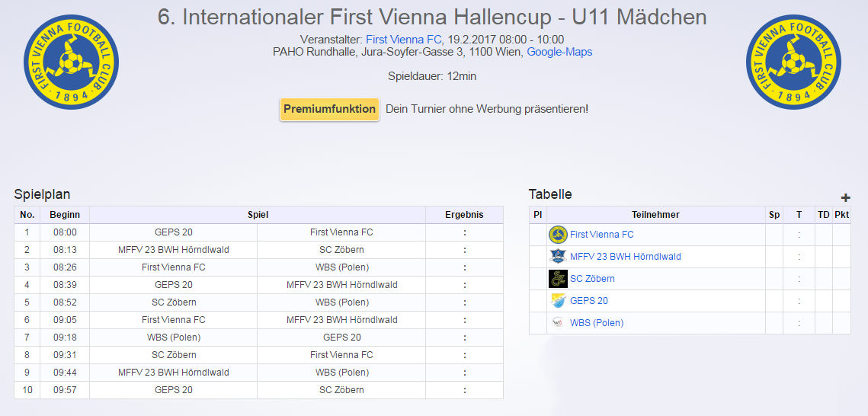Select the First Vienna FC participant link
This screenshot has width=868, height=416.
tap(602, 235)
